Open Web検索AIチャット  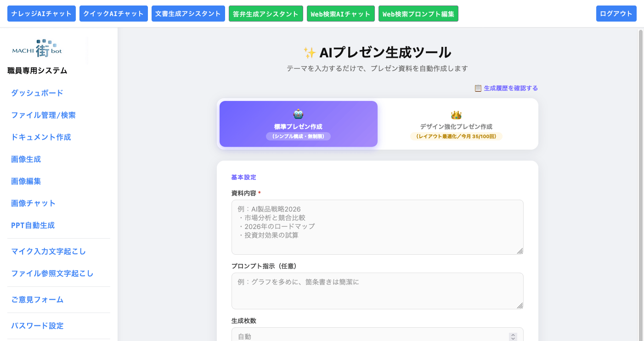[x=341, y=14]
